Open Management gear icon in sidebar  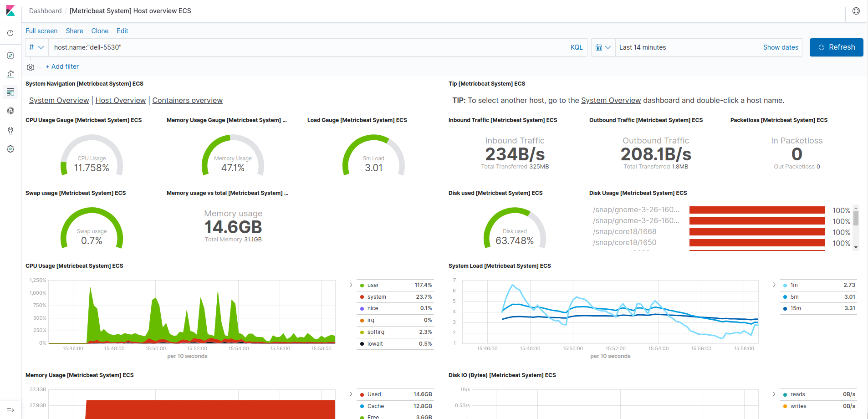[x=10, y=149]
